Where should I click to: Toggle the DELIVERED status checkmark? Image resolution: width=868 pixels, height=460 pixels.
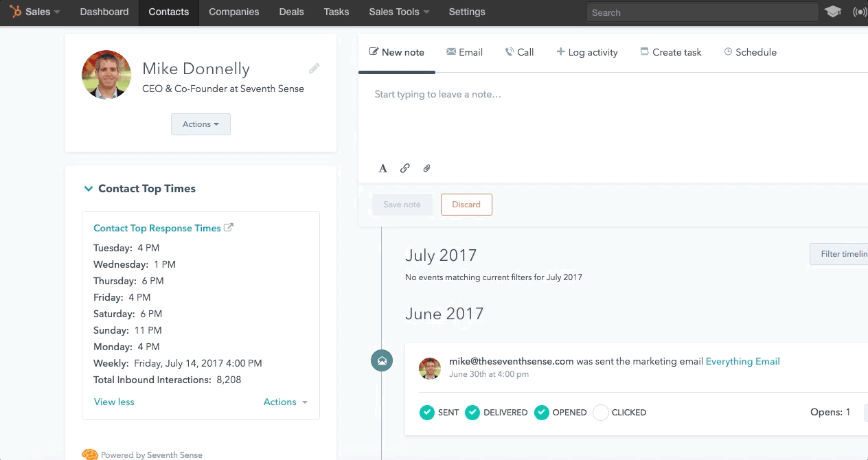tap(472, 413)
